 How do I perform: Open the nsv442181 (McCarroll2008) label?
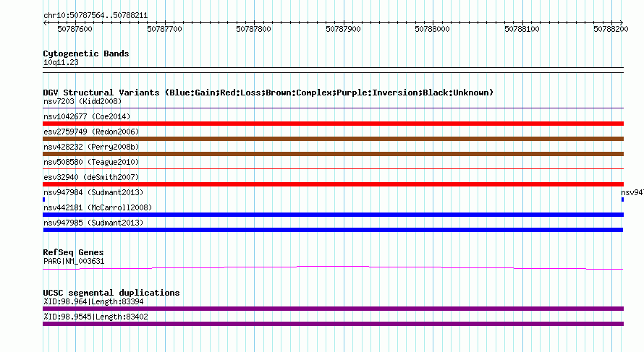pyautogui.click(x=98, y=207)
